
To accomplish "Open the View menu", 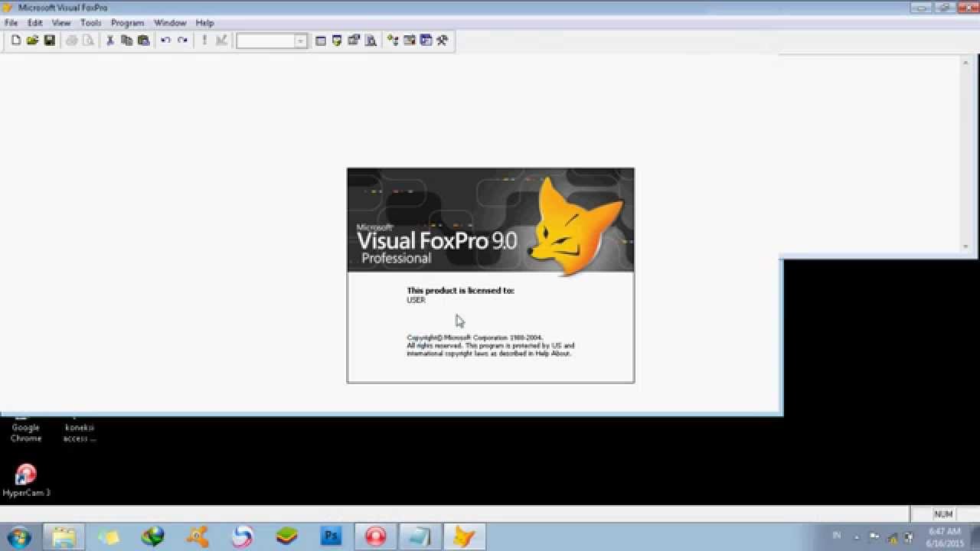I will tap(61, 23).
